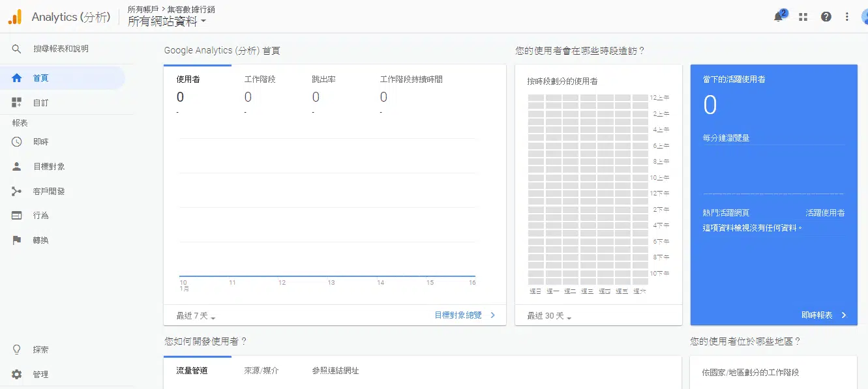
Task: Click the person icon beside 目標對象
Action: coord(17,166)
